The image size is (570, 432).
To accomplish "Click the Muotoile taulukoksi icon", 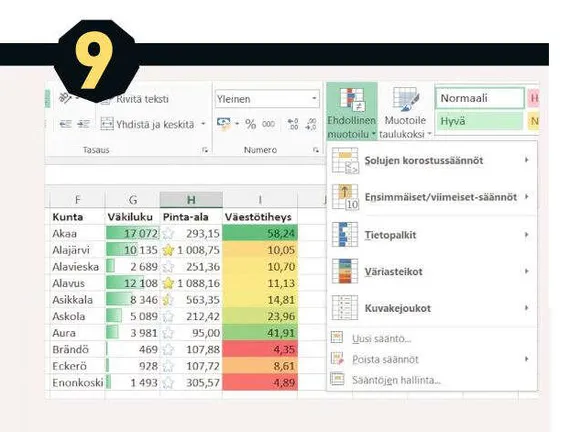I will point(406,99).
